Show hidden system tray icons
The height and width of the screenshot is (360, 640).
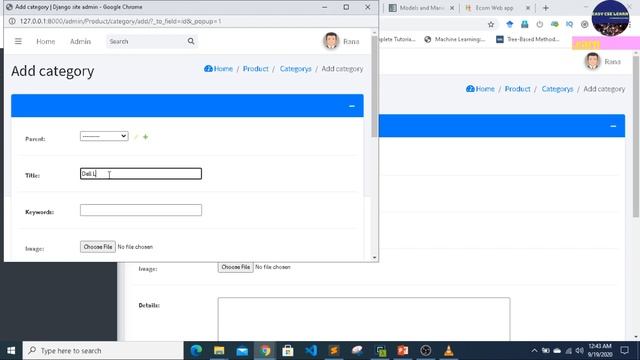tap(534, 351)
